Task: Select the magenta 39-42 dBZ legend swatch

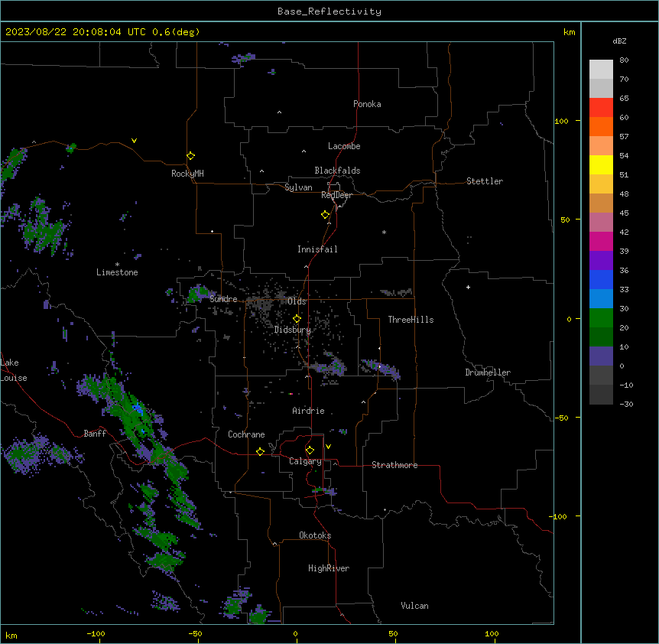Action: pyautogui.click(x=601, y=241)
